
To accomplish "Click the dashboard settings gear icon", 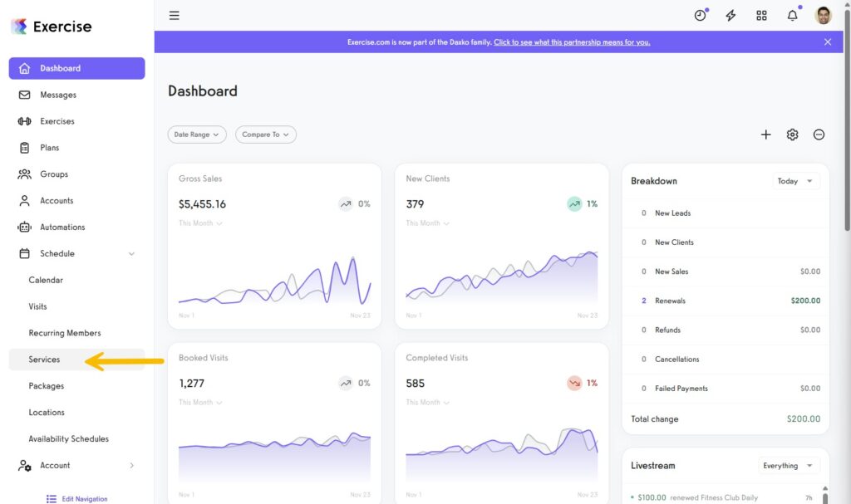I will point(792,135).
